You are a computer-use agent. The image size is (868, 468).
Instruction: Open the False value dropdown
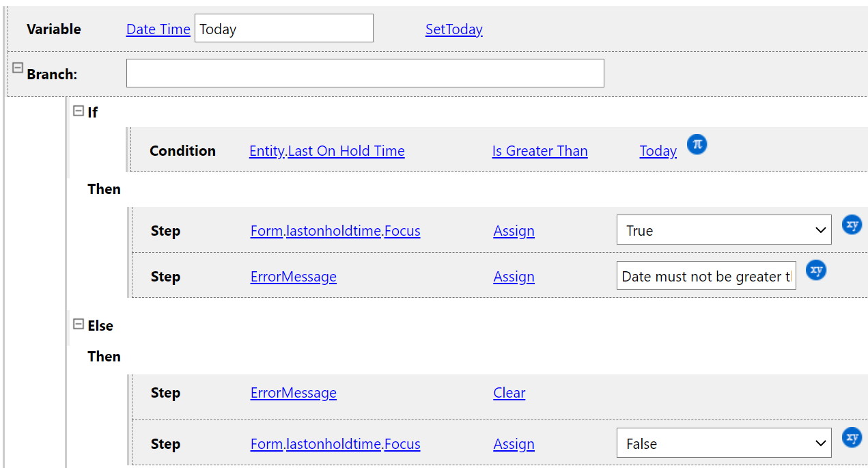coord(724,443)
